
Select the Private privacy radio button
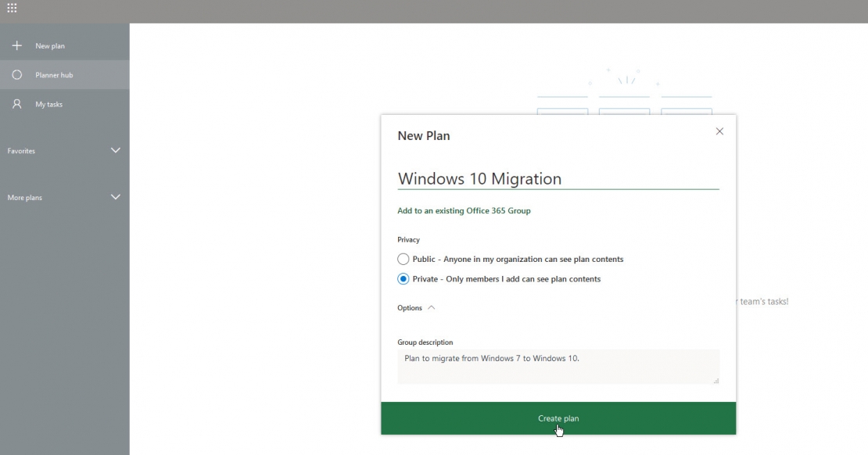pyautogui.click(x=404, y=278)
